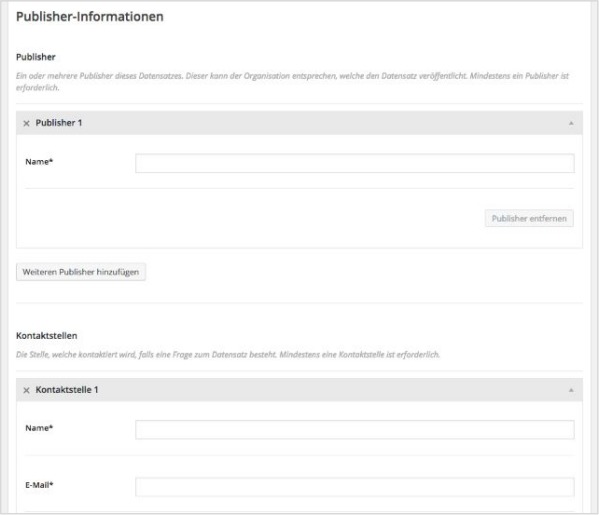
Task: Click the italic Kontaktstellen description text
Action: [228, 355]
